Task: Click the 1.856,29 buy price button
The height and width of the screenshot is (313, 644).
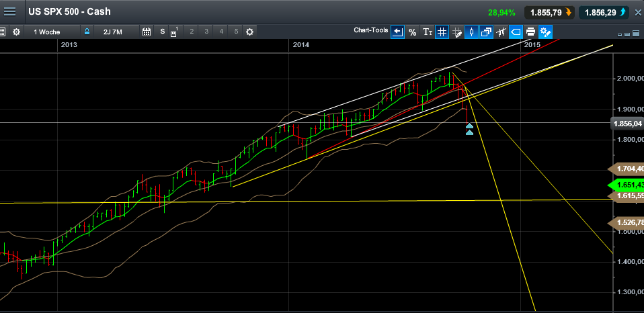Action: (x=605, y=13)
